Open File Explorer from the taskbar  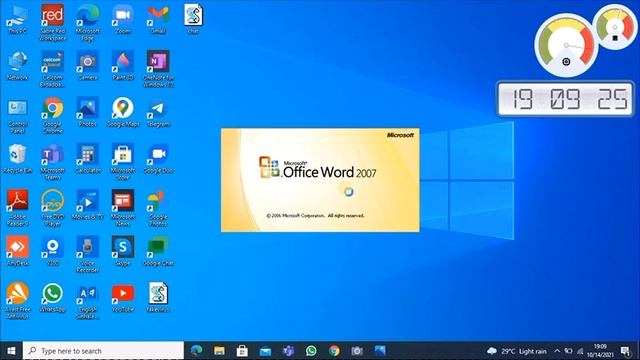(219, 350)
